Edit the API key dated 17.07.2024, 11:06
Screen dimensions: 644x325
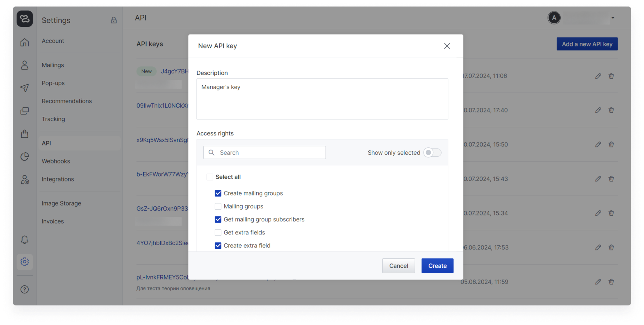[x=598, y=76]
